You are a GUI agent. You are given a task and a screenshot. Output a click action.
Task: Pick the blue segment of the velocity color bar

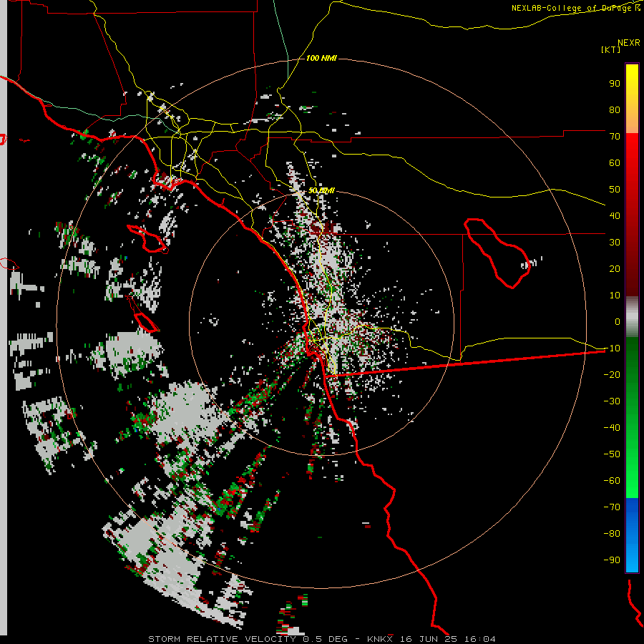[632, 535]
